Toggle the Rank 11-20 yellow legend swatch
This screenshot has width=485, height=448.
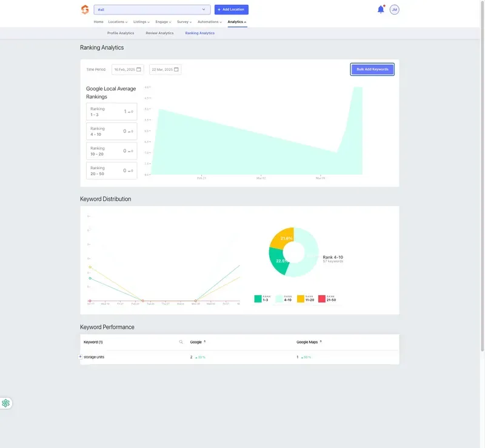click(301, 298)
